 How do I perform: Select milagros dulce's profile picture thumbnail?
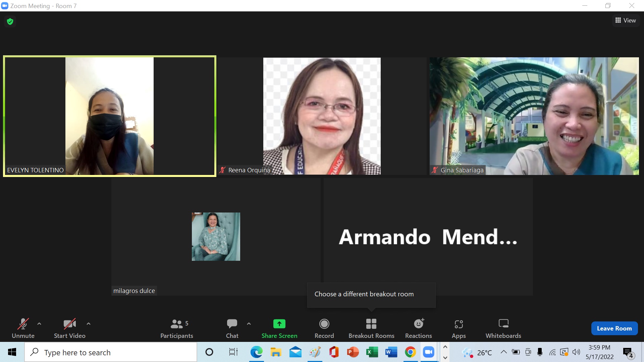216,237
